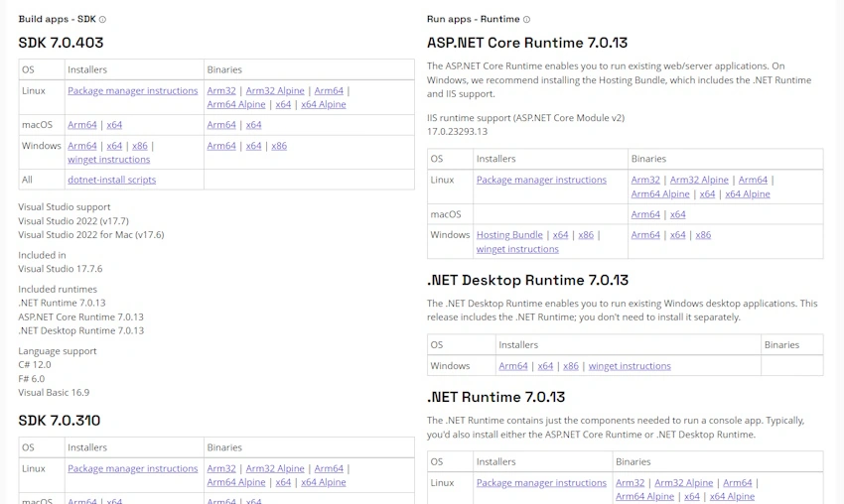Download SDK 7.0.403 macOS Arm64 installer

click(82, 125)
